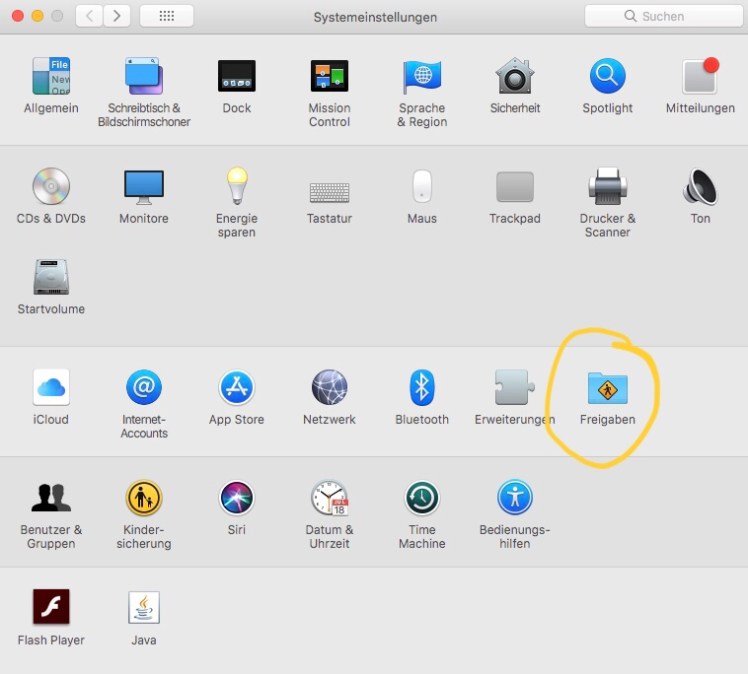Image resolution: width=748 pixels, height=674 pixels.
Task: Open Mitteilungen notification settings
Action: click(x=700, y=77)
